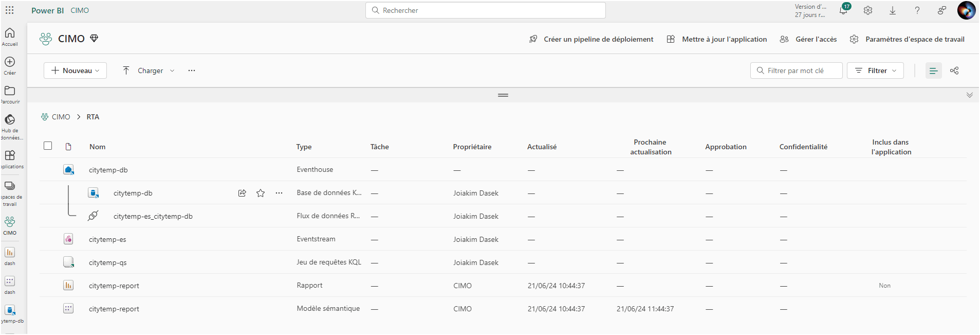Screen dimensions: 980x335
Task: Open notifications bell with 17 badge
Action: click(x=843, y=10)
